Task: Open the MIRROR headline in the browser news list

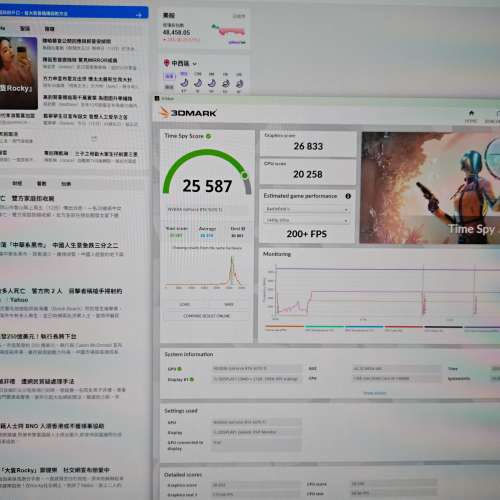Action: click(x=80, y=60)
